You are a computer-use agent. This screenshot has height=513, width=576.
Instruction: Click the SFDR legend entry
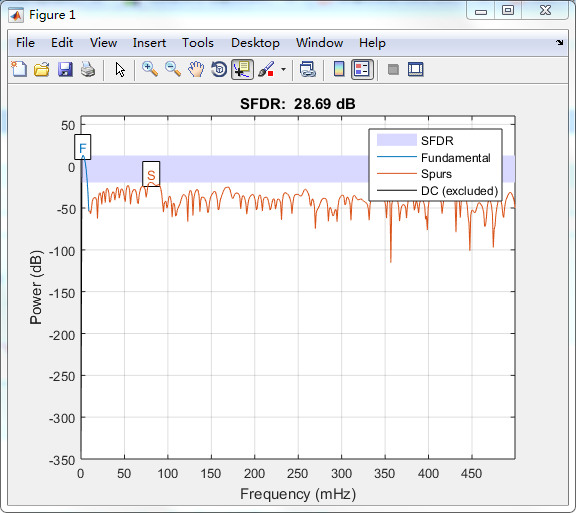(x=437, y=141)
